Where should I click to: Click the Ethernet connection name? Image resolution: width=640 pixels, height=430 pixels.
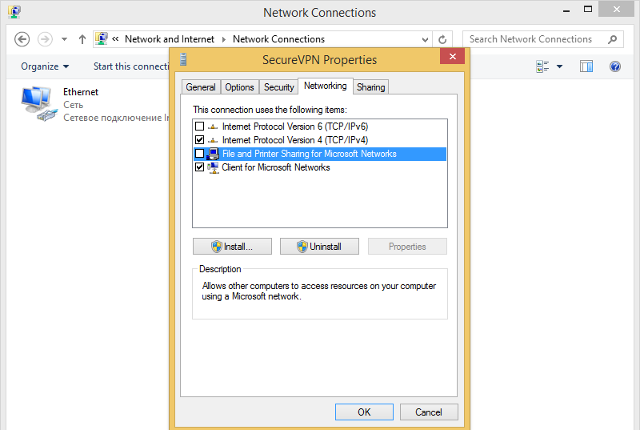[80, 92]
